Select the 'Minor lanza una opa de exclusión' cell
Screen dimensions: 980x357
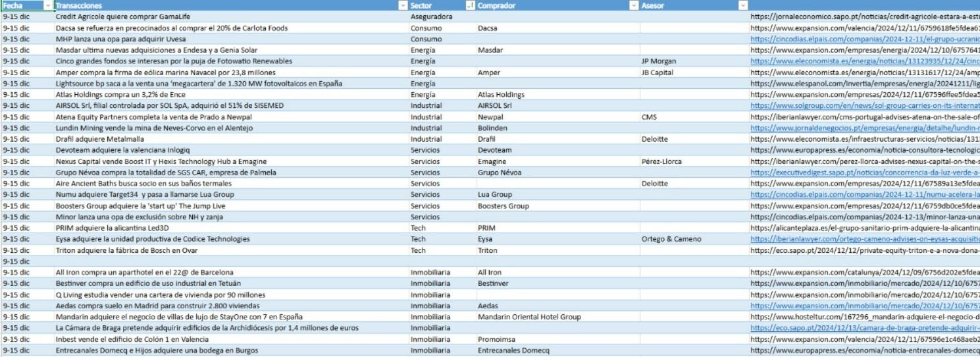(231, 217)
